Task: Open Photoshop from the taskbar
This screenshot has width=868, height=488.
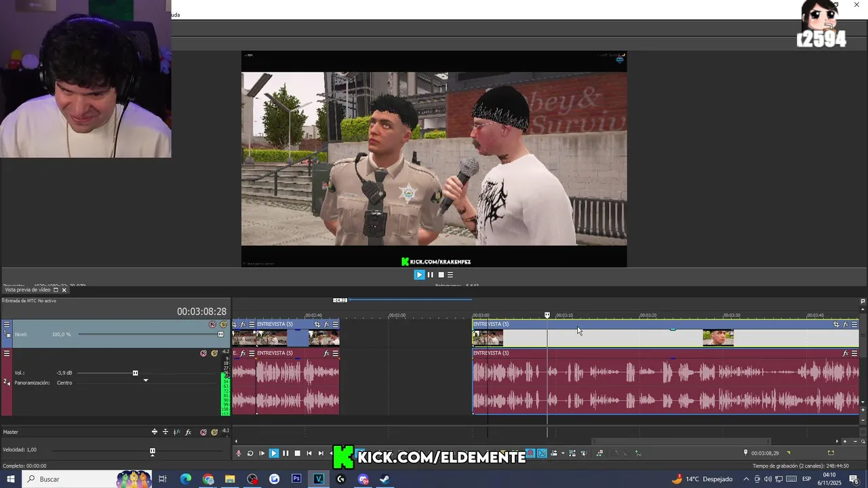Action: (296, 479)
